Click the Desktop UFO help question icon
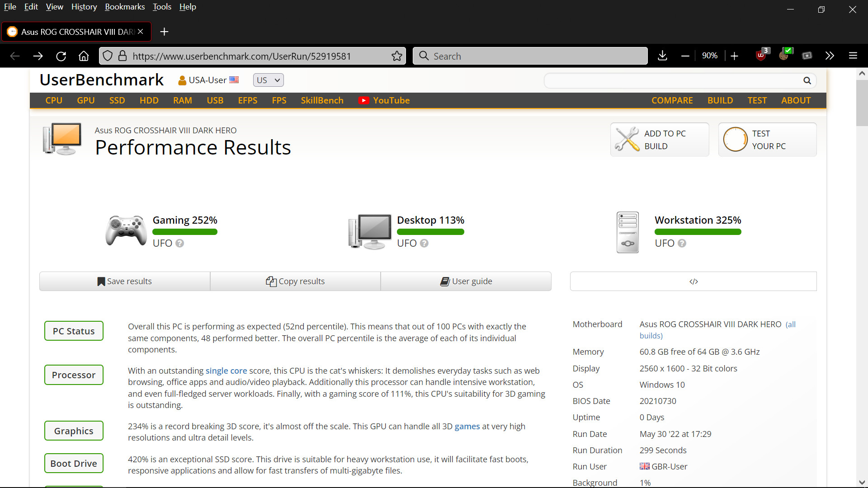Screen dimensions: 868x488 [424, 243]
